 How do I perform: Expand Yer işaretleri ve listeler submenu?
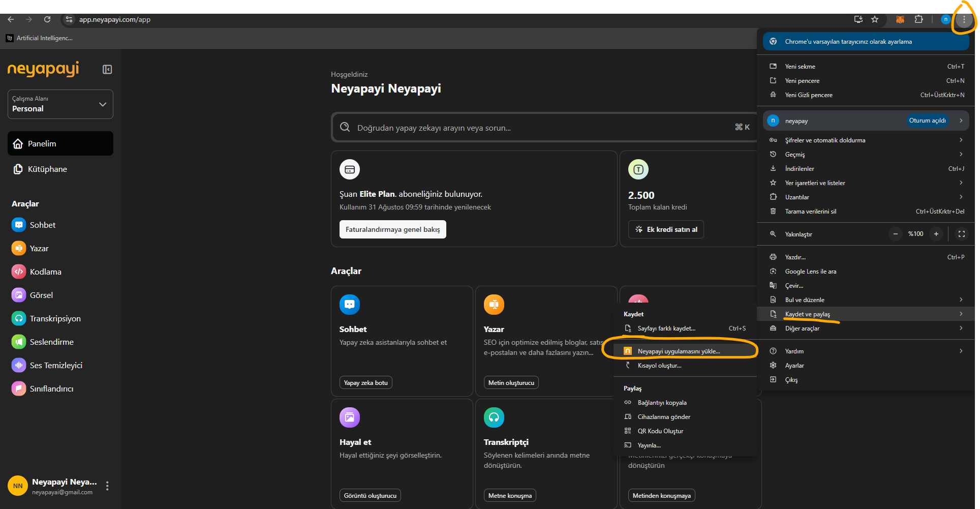(866, 183)
